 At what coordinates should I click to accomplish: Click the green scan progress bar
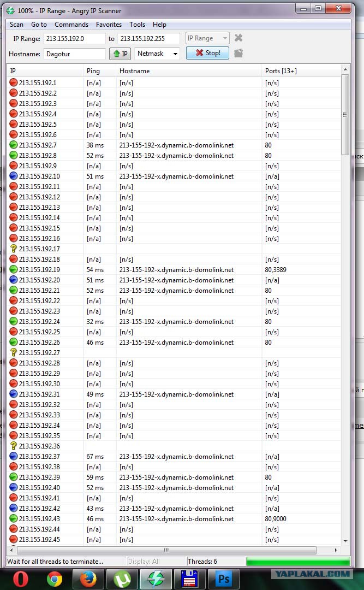pyautogui.click(x=298, y=562)
